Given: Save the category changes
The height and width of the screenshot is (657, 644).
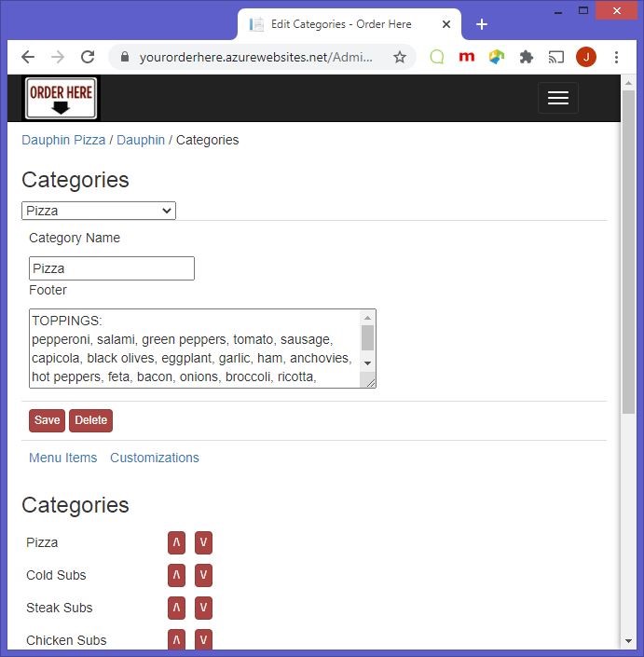Looking at the screenshot, I should pyautogui.click(x=47, y=420).
